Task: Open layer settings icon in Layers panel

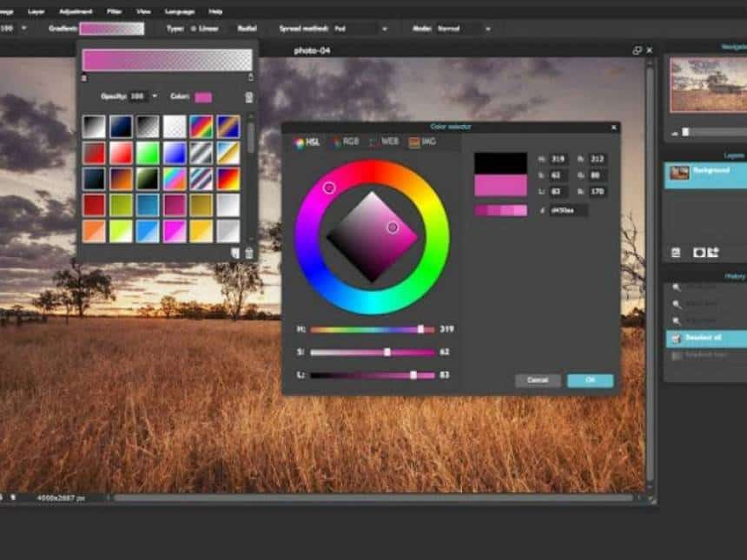Action: click(676, 253)
